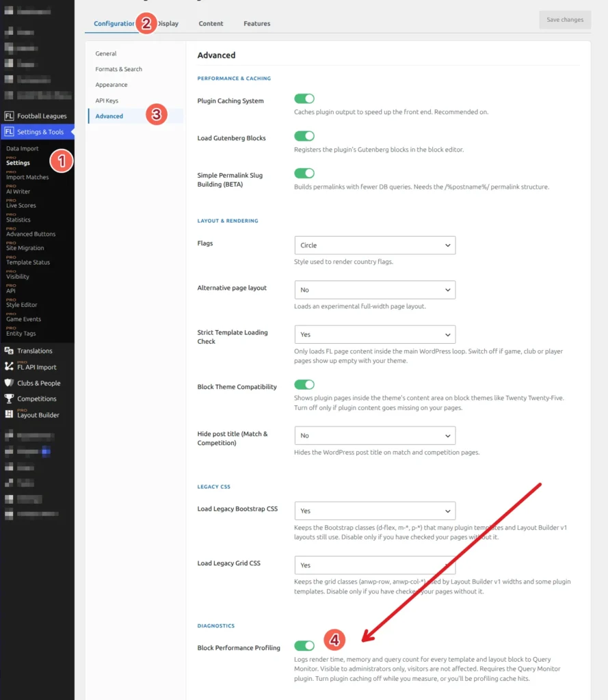Click the FL API Import label
This screenshot has height=700, width=608.
point(37,367)
